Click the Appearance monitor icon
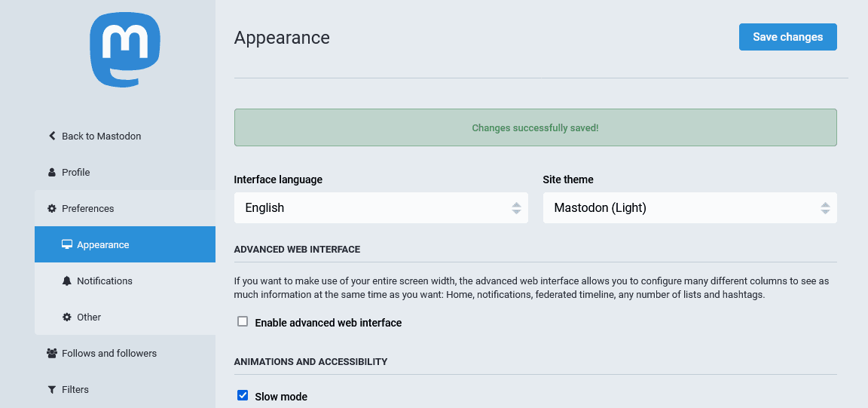The image size is (868, 408). coord(67,244)
